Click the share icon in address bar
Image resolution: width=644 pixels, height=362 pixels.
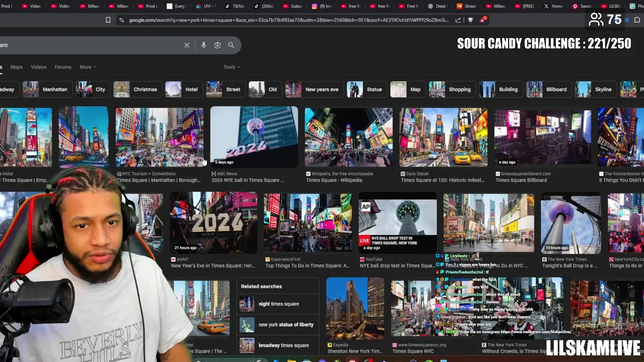458,20
